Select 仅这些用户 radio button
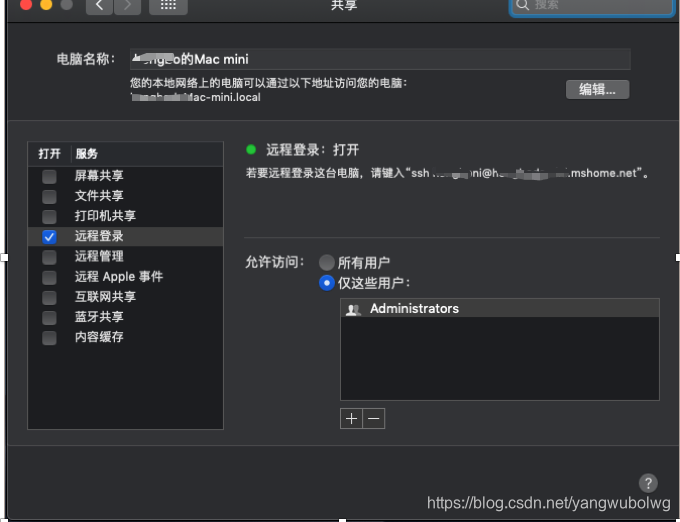This screenshot has height=522, width=680. coord(327,283)
